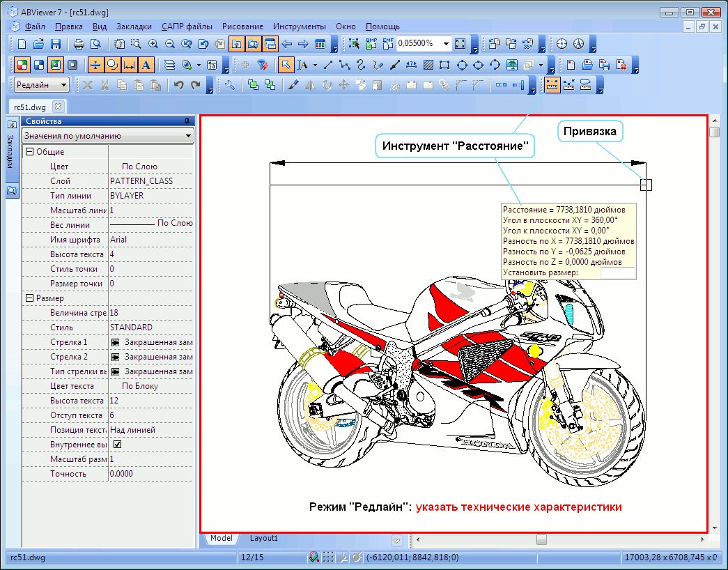Click the Open file folder icon
Screen dimensions: 728x570
point(38,44)
